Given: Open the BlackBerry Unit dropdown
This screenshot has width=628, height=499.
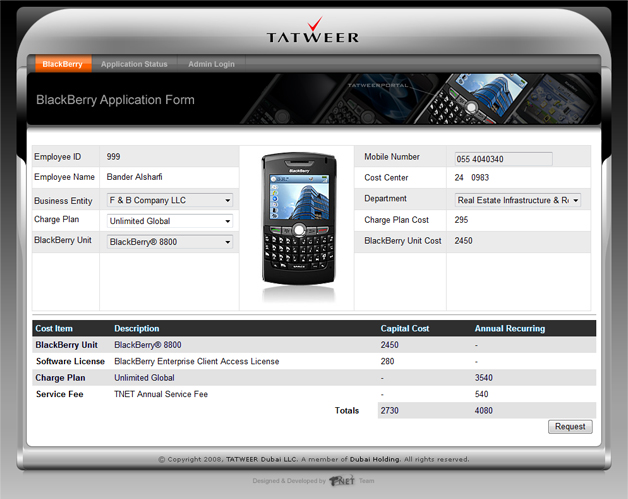Looking at the screenshot, I should point(170,242).
